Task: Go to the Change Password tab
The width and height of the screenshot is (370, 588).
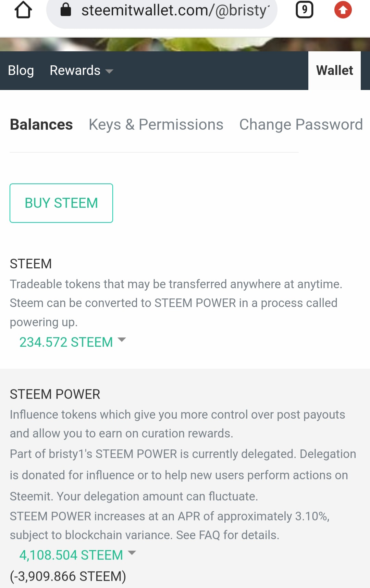Action: click(x=301, y=125)
